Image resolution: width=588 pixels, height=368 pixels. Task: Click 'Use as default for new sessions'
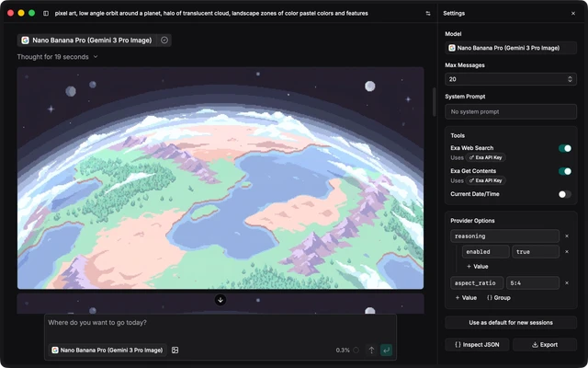point(511,323)
